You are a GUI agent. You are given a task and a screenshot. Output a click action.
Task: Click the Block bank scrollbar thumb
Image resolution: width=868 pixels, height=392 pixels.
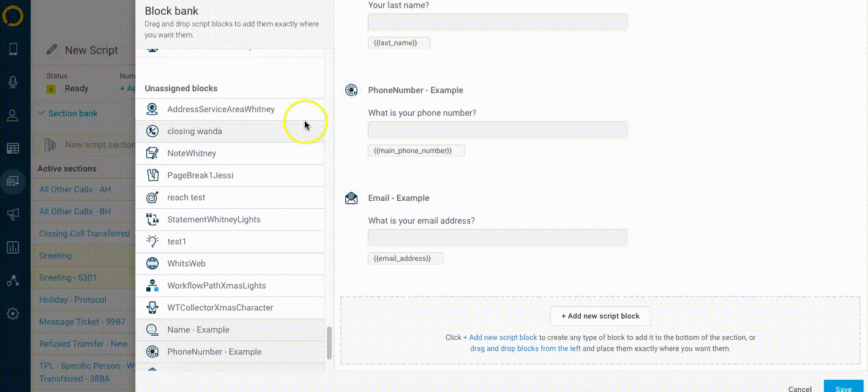(329, 343)
